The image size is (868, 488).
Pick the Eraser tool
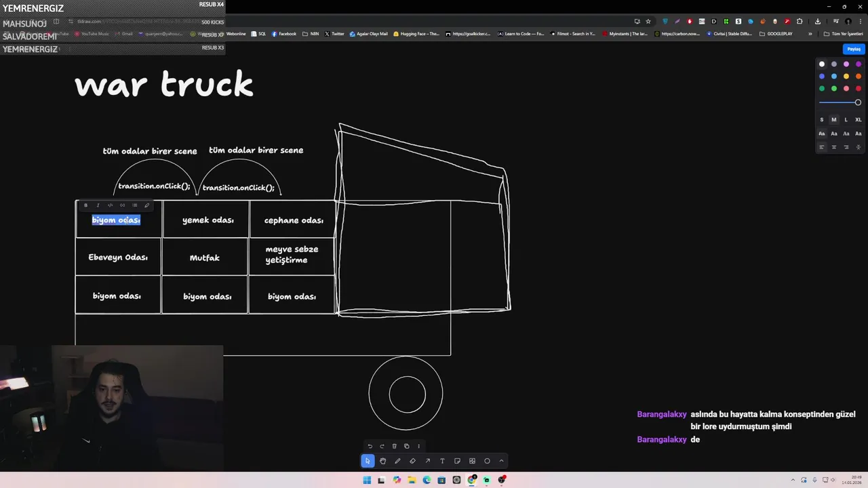[412, 461]
